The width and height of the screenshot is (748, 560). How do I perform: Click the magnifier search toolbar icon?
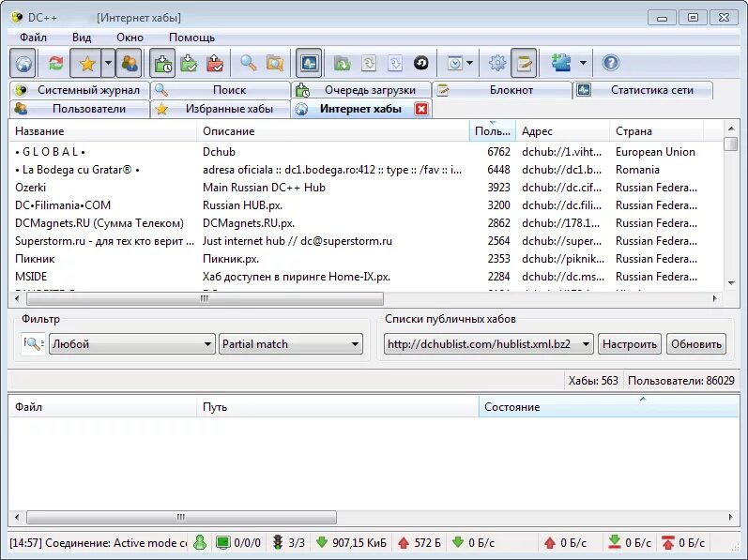click(248, 63)
